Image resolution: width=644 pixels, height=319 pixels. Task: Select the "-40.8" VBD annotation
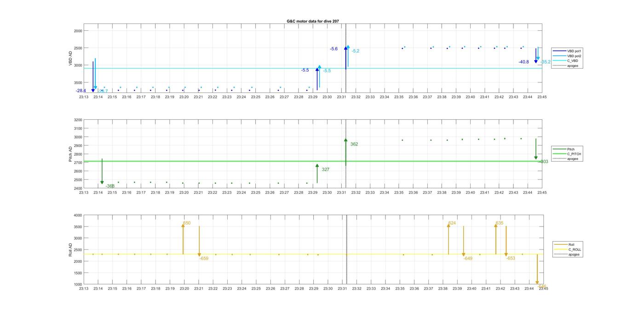(523, 62)
